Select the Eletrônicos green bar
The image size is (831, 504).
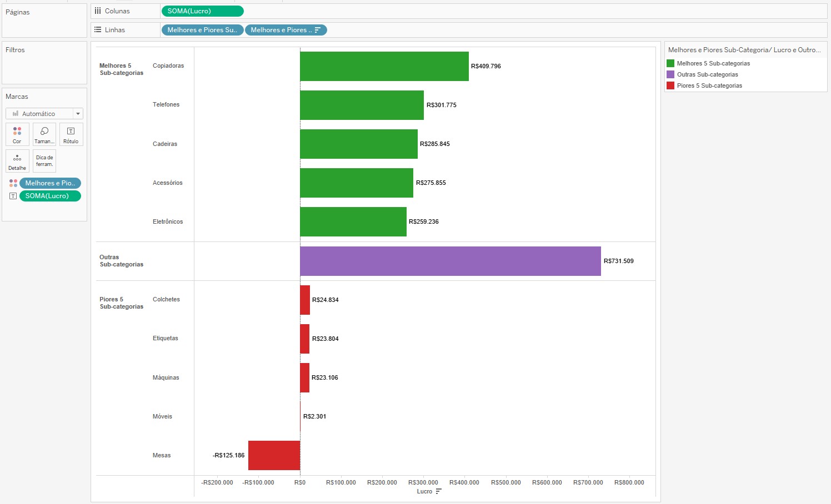point(353,222)
